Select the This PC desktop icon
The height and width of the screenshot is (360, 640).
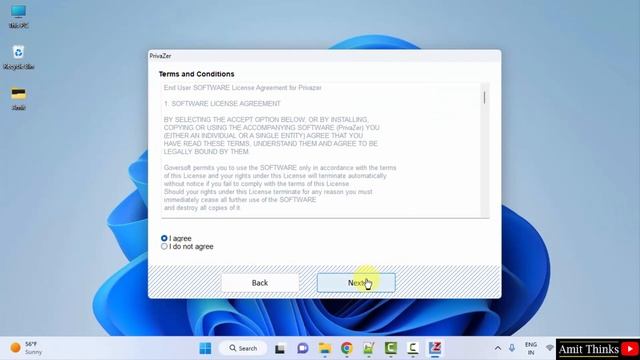[18, 16]
